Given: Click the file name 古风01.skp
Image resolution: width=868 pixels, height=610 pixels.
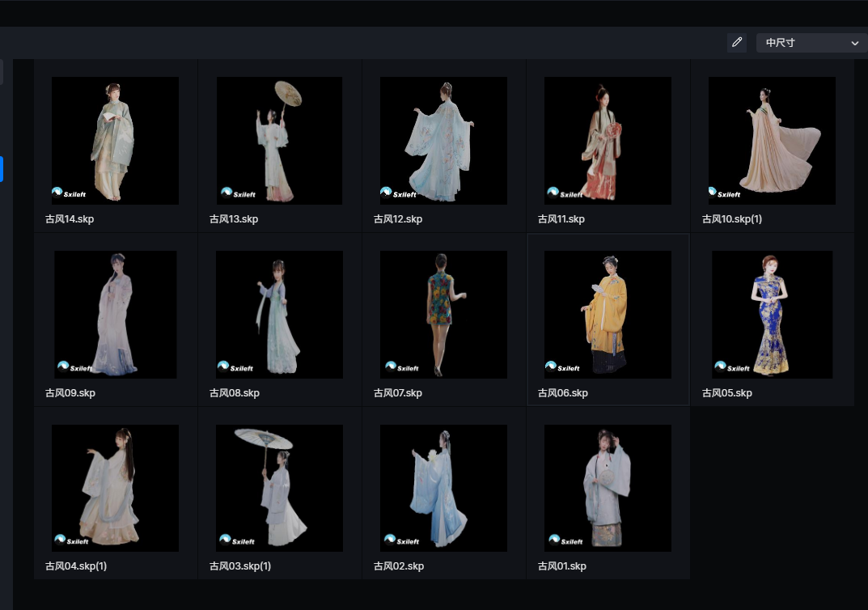Looking at the screenshot, I should coord(562,566).
